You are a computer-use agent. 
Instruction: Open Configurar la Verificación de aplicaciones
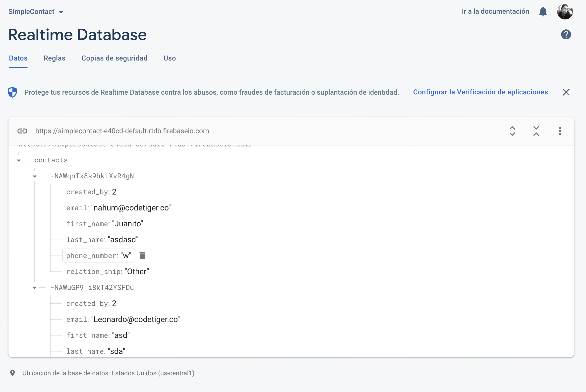(480, 92)
